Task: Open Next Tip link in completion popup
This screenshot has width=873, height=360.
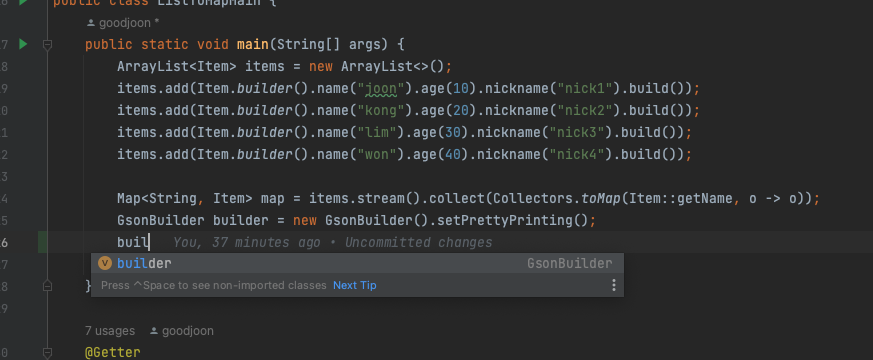Action: (355, 285)
